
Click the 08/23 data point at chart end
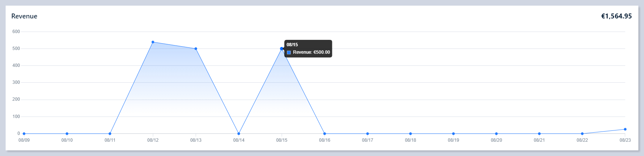(x=625, y=129)
